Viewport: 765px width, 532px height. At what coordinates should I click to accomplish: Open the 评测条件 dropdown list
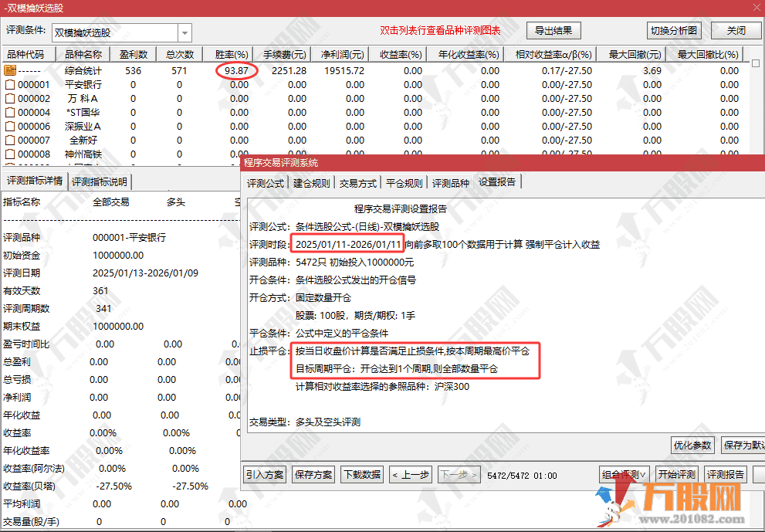pyautogui.click(x=184, y=32)
